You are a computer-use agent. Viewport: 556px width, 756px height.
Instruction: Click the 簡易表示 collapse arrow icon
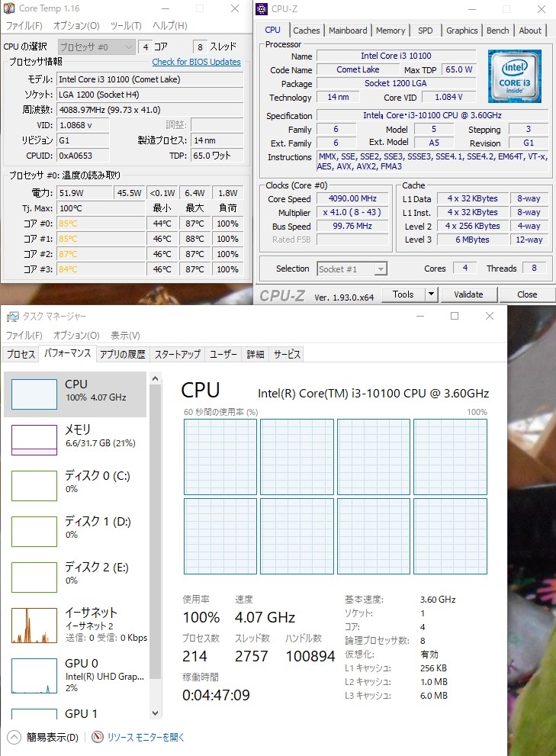[x=14, y=737]
